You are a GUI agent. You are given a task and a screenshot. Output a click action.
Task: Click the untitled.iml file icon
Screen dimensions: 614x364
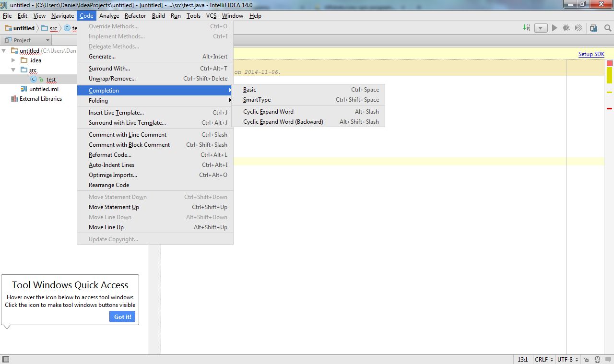(24, 89)
